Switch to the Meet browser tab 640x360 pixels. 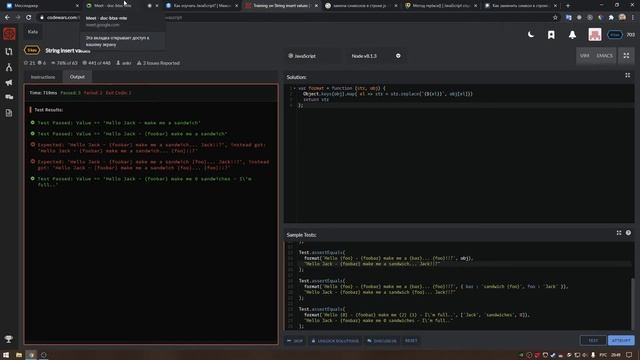(x=116, y=6)
